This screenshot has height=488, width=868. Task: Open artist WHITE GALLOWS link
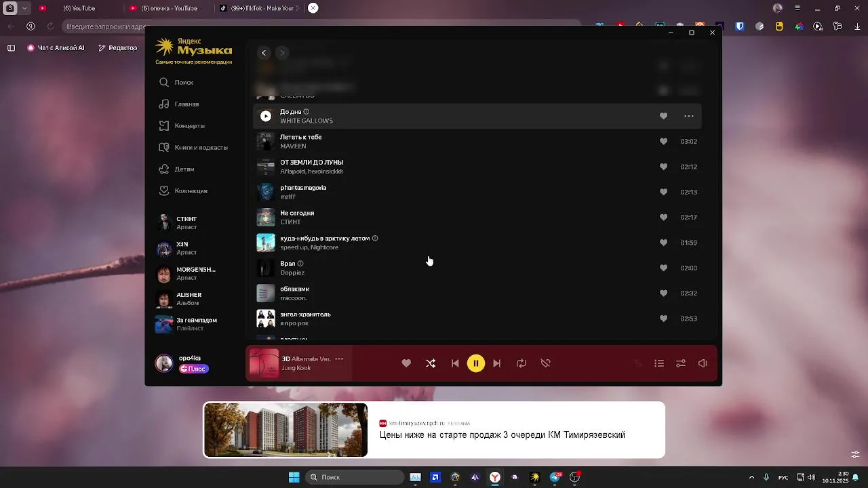tap(307, 121)
